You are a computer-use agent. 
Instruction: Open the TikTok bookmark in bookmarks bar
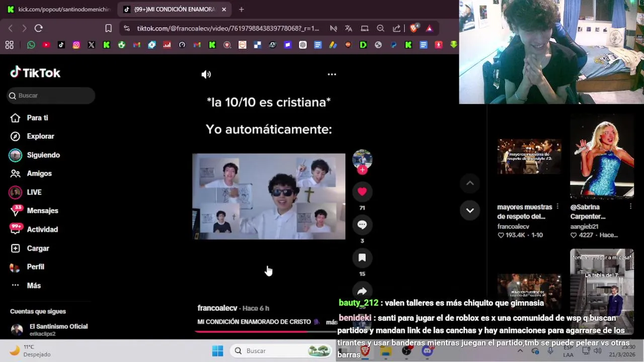pos(61,45)
